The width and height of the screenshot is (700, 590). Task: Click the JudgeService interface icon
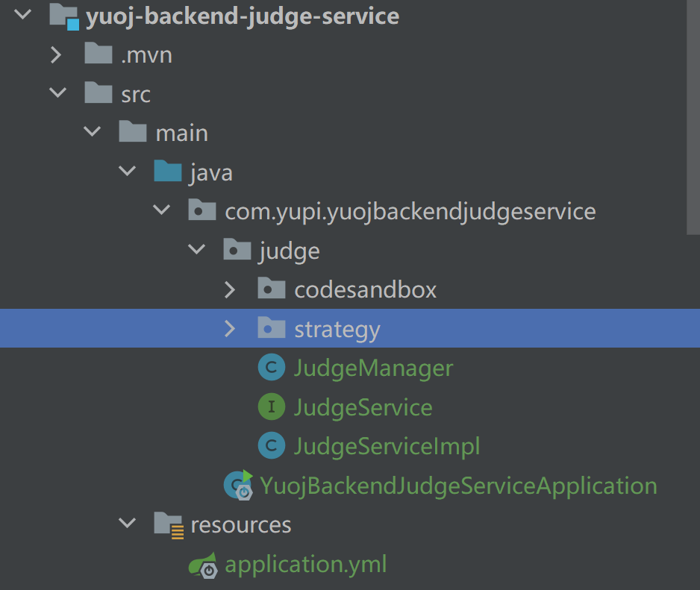[271, 407]
